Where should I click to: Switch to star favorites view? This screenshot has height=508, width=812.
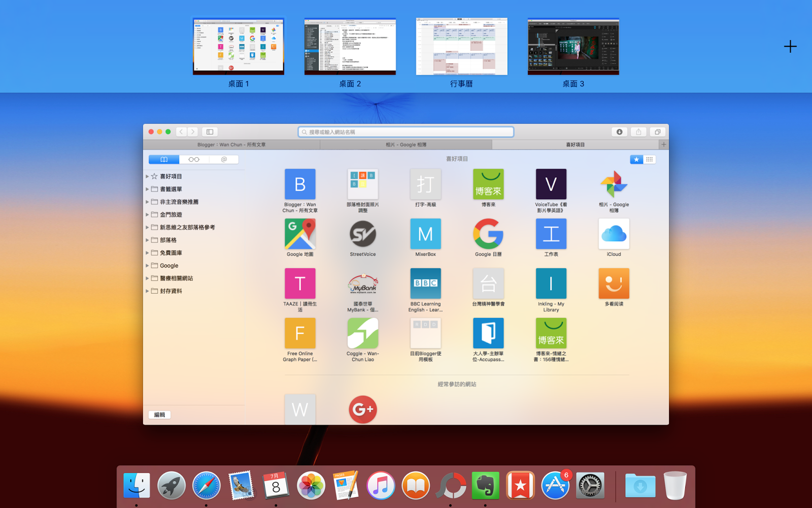[x=636, y=160]
